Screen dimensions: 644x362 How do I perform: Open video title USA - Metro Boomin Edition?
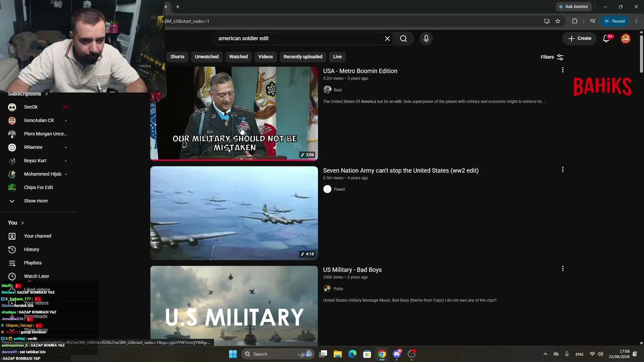pos(360,71)
